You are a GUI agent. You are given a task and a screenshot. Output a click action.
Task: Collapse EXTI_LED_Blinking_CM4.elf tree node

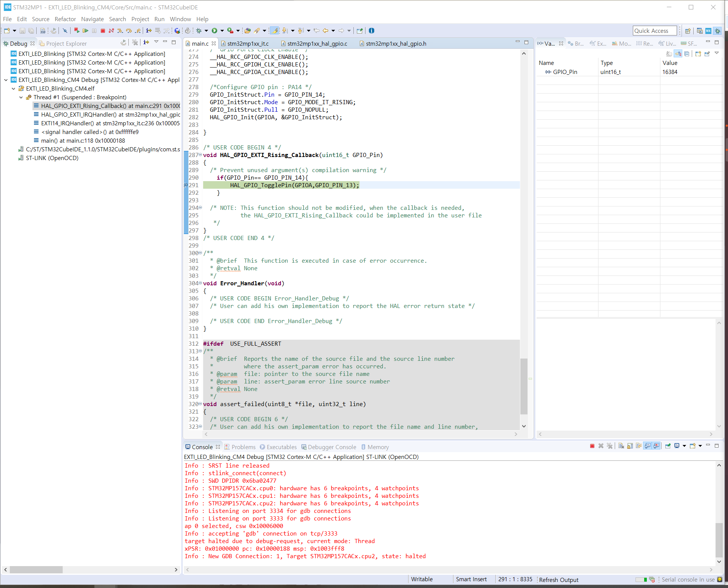coord(13,89)
